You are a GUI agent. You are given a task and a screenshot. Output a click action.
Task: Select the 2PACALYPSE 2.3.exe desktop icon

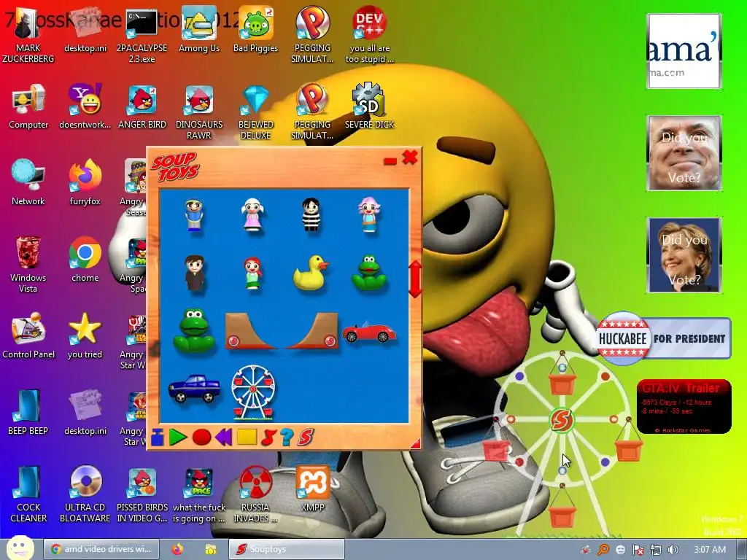[142, 35]
